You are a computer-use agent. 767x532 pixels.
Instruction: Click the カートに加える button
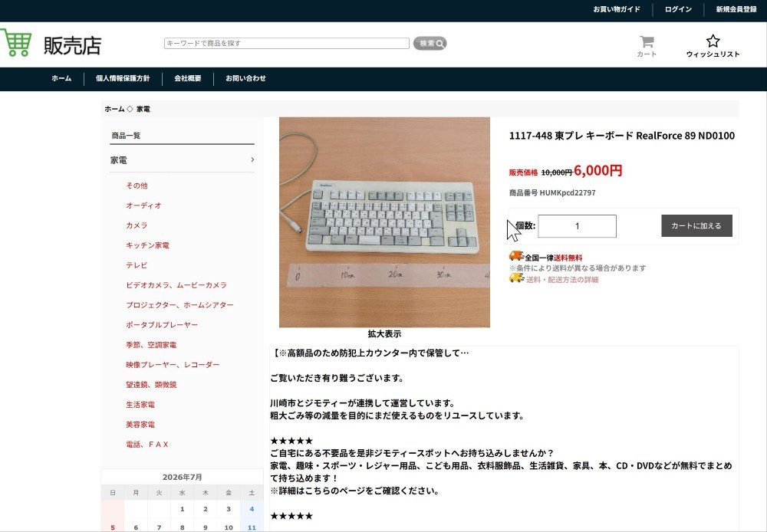696,226
